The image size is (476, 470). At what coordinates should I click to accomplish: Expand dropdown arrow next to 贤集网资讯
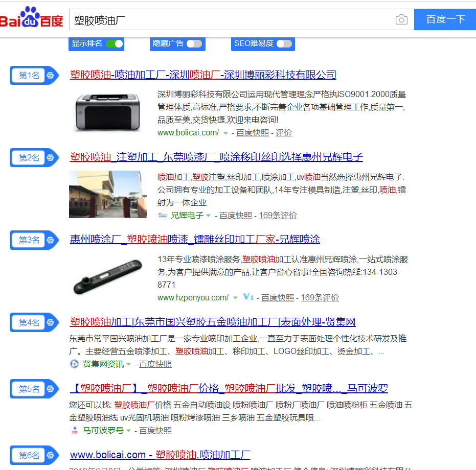[128, 364]
